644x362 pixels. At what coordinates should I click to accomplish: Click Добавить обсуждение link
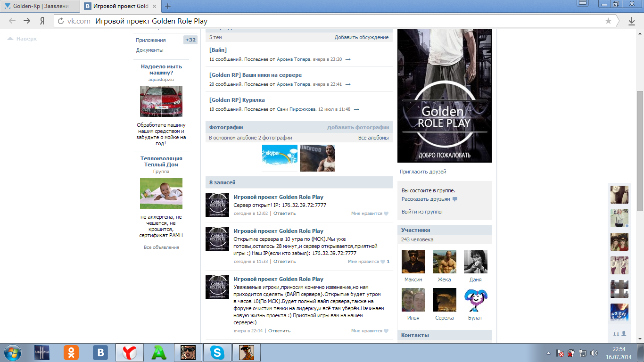click(362, 37)
